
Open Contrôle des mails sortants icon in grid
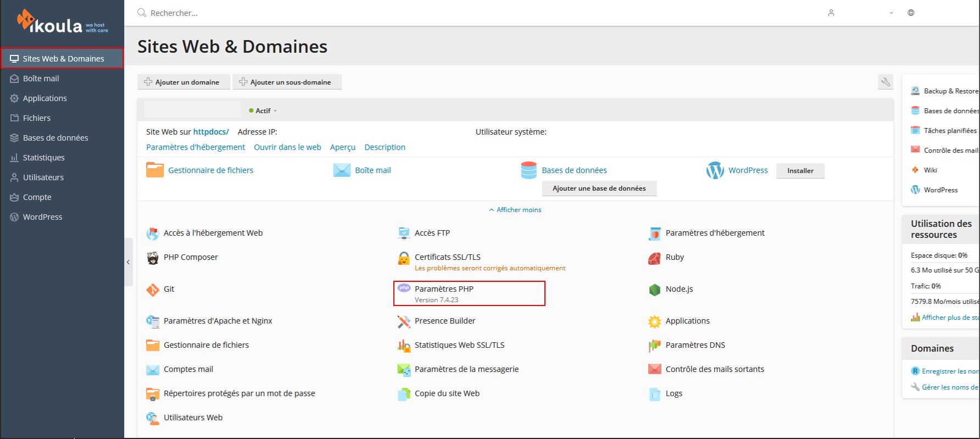654,369
